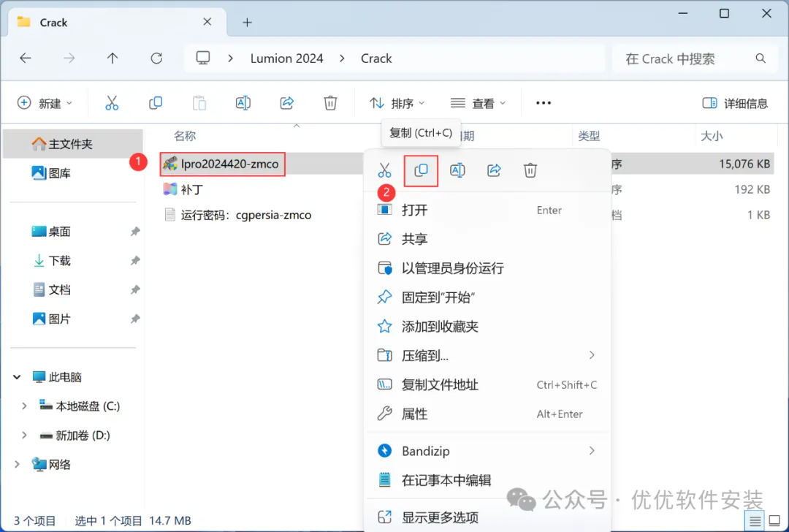Expand the 压缩到... submenu arrow
The height and width of the screenshot is (532, 789).
click(592, 355)
